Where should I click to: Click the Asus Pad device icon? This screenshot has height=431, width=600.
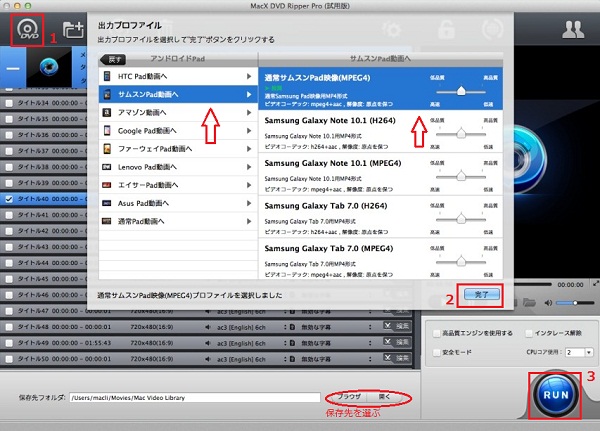tap(107, 203)
